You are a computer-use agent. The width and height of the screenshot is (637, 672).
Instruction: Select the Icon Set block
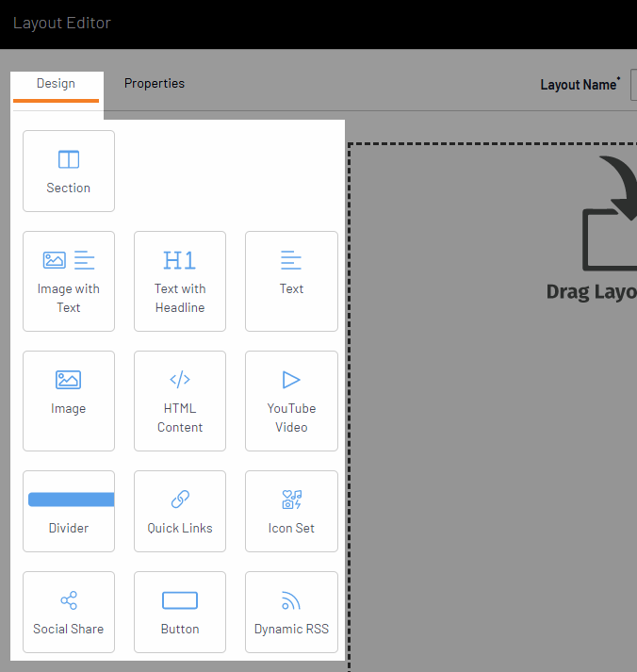pos(291,511)
